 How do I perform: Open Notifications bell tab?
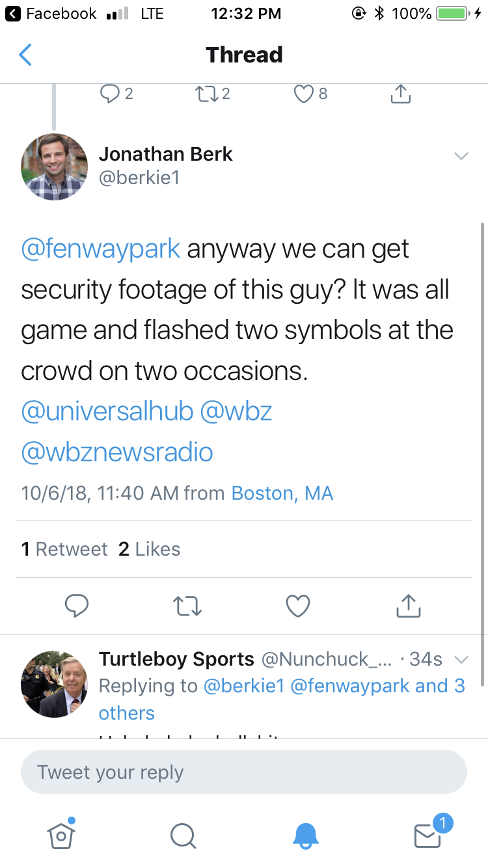pos(305,835)
